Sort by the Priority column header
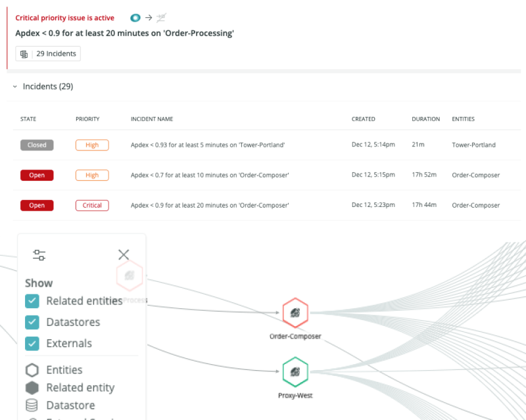The height and width of the screenshot is (420, 526). (x=87, y=119)
